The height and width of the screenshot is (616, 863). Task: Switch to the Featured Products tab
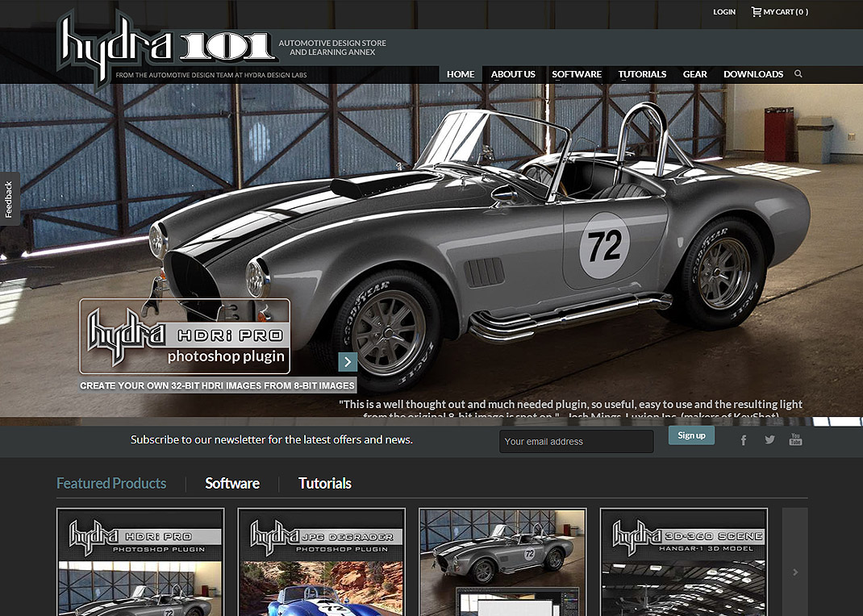click(111, 484)
